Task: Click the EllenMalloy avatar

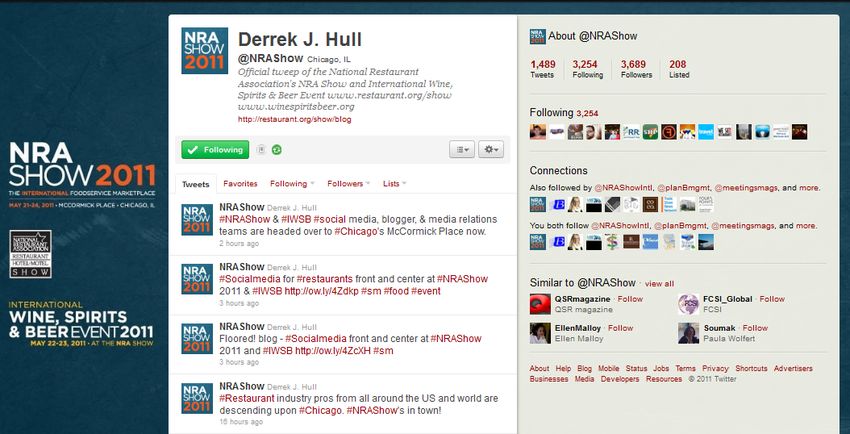Action: click(x=540, y=333)
